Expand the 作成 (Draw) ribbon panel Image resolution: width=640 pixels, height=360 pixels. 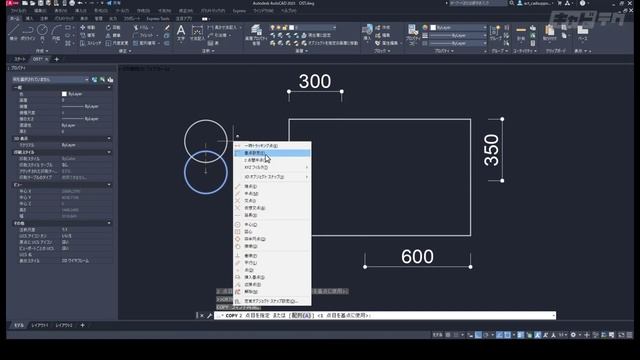pos(42,51)
